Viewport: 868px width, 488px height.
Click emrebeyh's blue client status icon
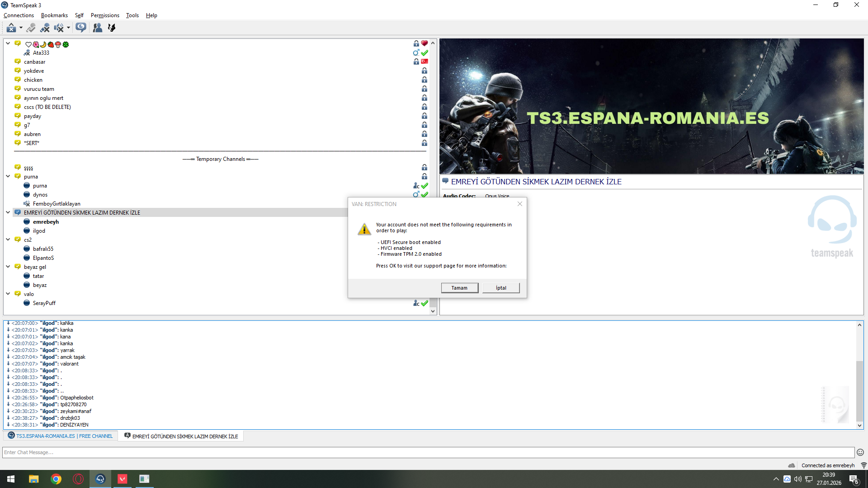(27, 221)
